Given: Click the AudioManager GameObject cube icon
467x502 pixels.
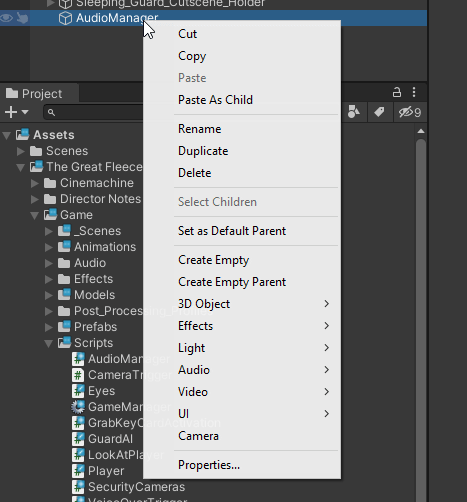Looking at the screenshot, I should click(x=65, y=18).
